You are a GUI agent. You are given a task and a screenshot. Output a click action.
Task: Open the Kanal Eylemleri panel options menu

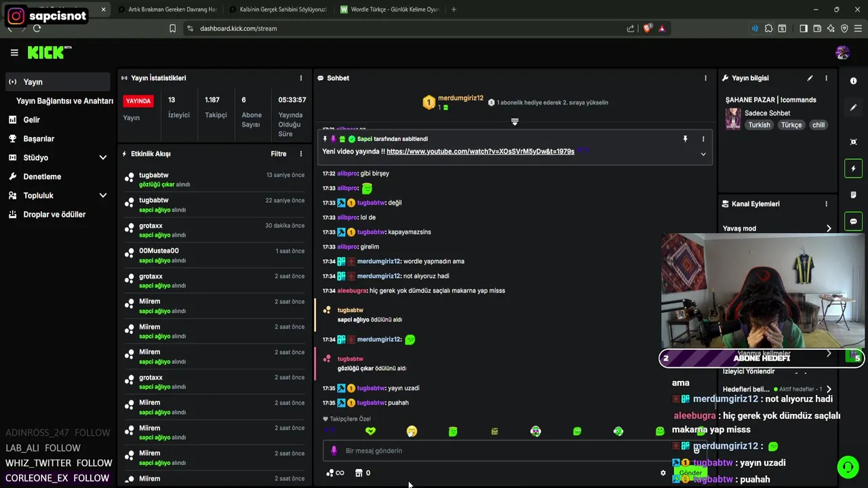826,204
